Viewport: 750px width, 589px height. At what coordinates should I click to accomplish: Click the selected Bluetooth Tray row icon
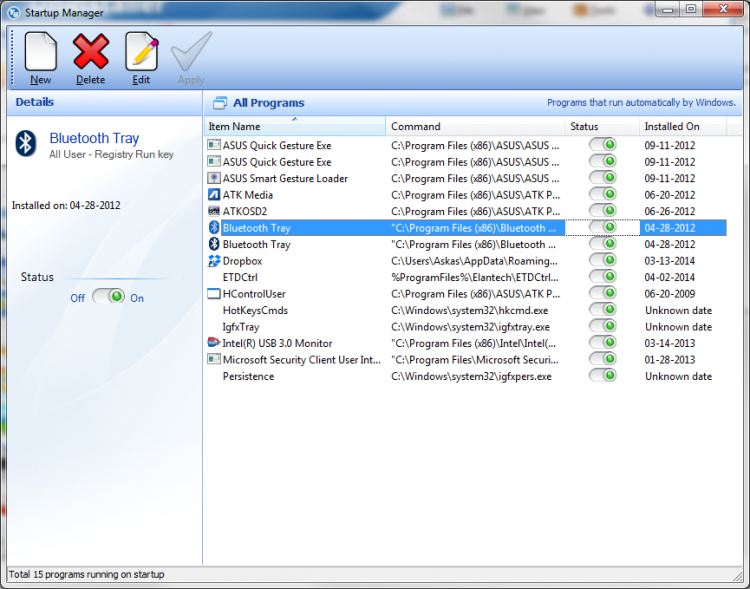[214, 228]
